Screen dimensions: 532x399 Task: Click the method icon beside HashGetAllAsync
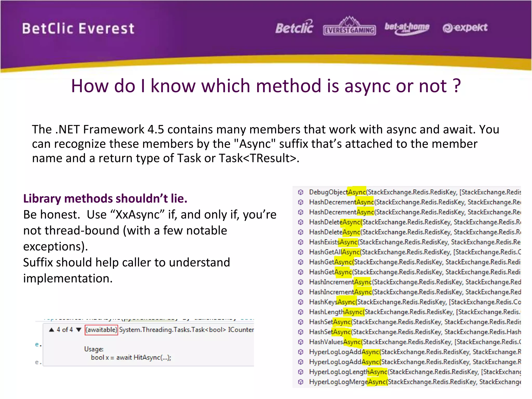(x=301, y=252)
